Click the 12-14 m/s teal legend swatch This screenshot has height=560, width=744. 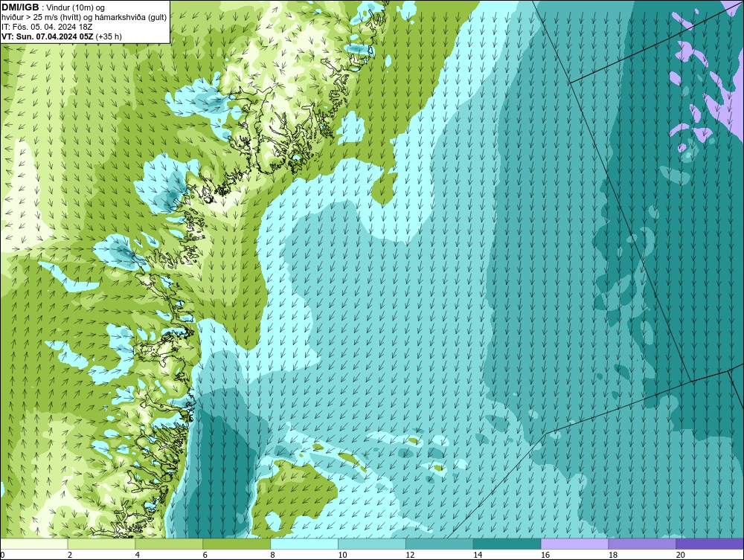pos(440,544)
